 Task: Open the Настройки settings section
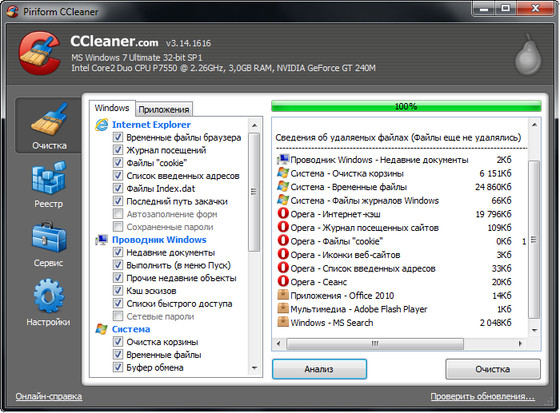[x=49, y=303]
